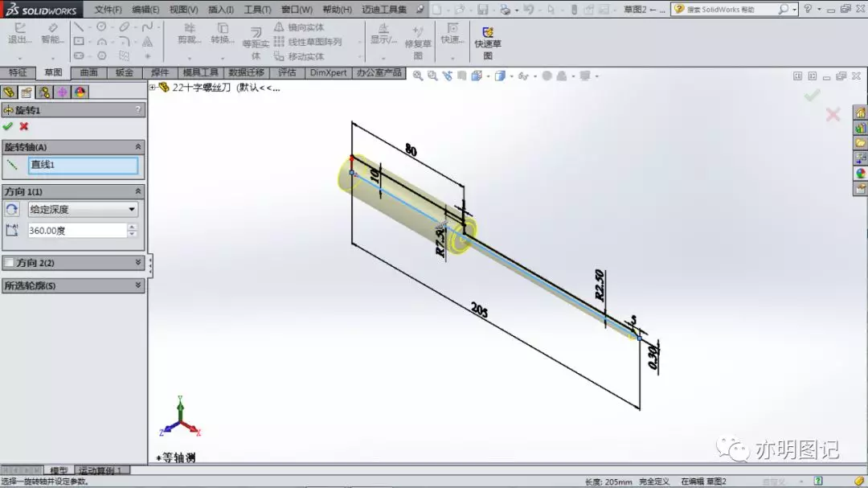Cancel the revolve with red X

coord(24,126)
